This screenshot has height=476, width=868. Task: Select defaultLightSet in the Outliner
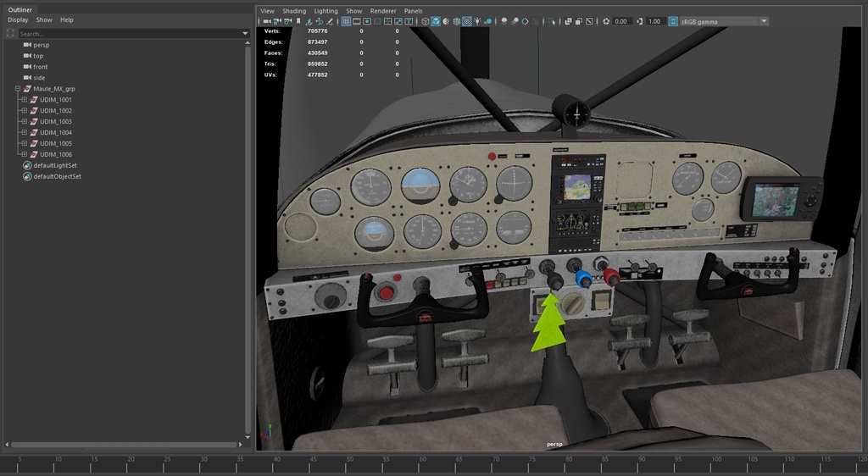55,166
